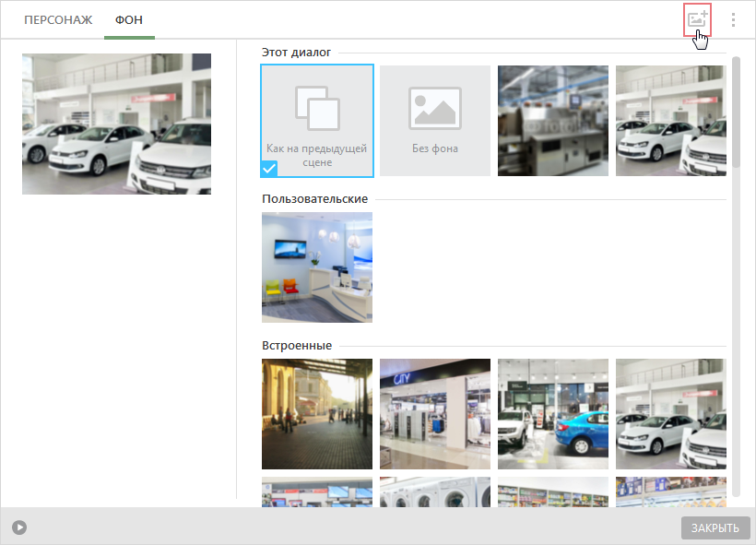756x545 pixels.
Task: Switch to the ПЕРСОНАЖ tab
Action: 58,19
